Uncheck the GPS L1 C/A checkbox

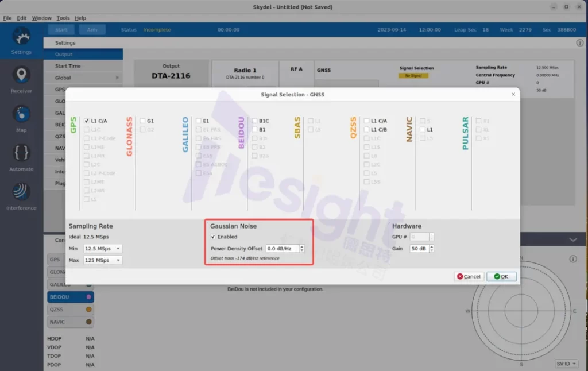(87, 121)
